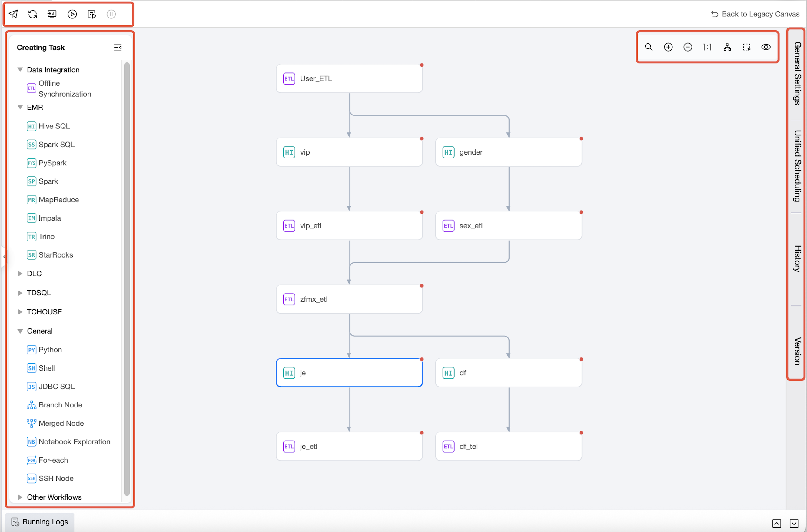
Task: Click the zoom out (minus) icon
Action: pos(688,47)
